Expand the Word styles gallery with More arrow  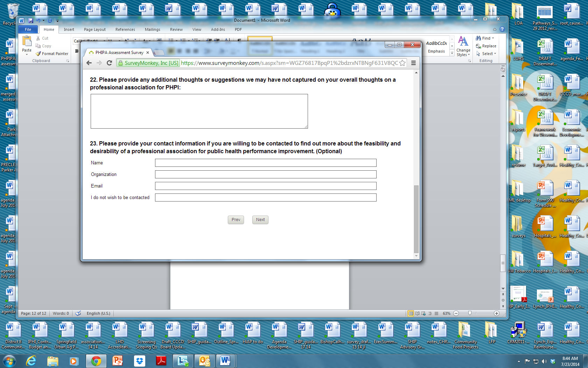pos(452,53)
